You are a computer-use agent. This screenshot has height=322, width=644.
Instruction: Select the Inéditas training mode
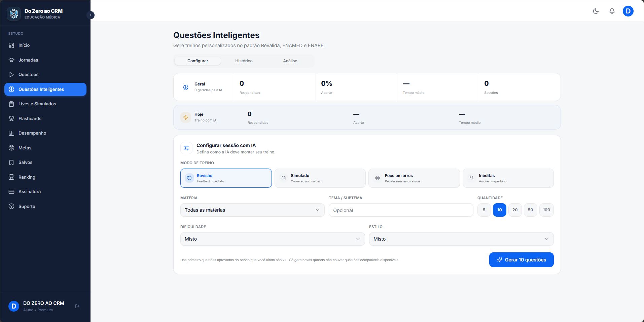[508, 178]
